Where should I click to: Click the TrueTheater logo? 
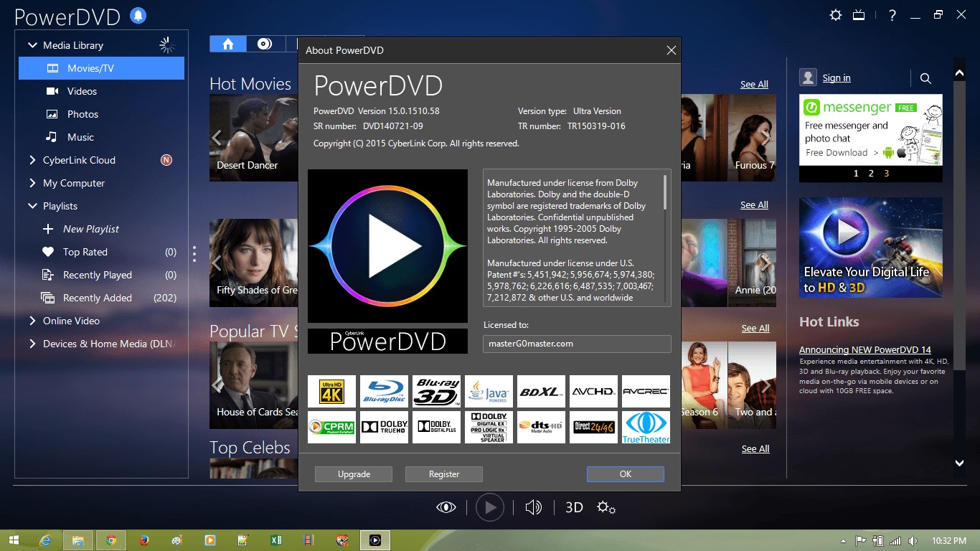[646, 427]
